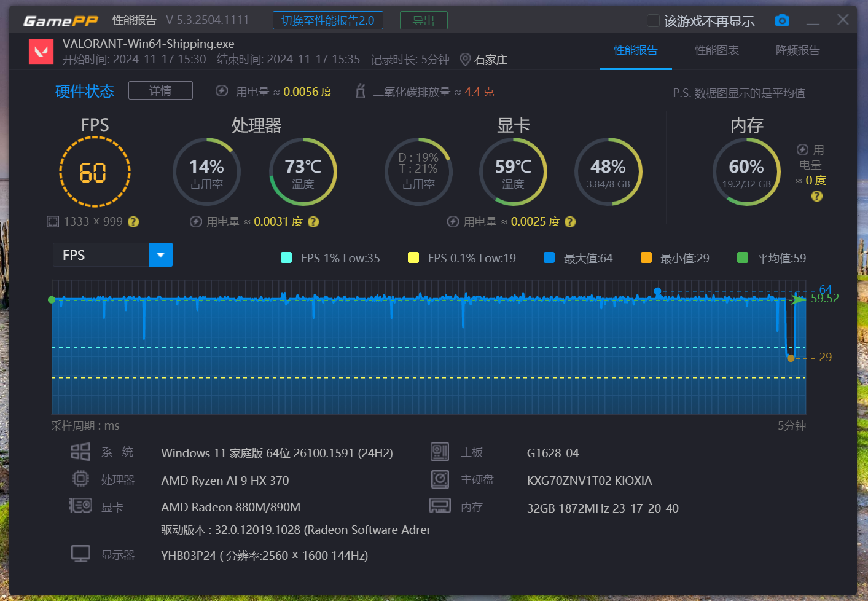This screenshot has height=601, width=868.
Task: Click the green 平均值 legend swatch
Action: point(743,257)
